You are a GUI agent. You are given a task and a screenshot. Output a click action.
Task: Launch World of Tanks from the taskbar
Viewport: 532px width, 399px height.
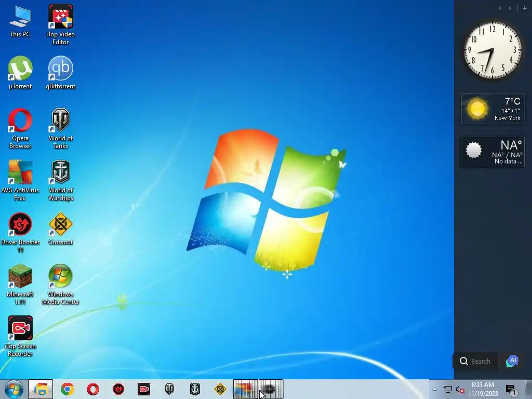pos(169,389)
